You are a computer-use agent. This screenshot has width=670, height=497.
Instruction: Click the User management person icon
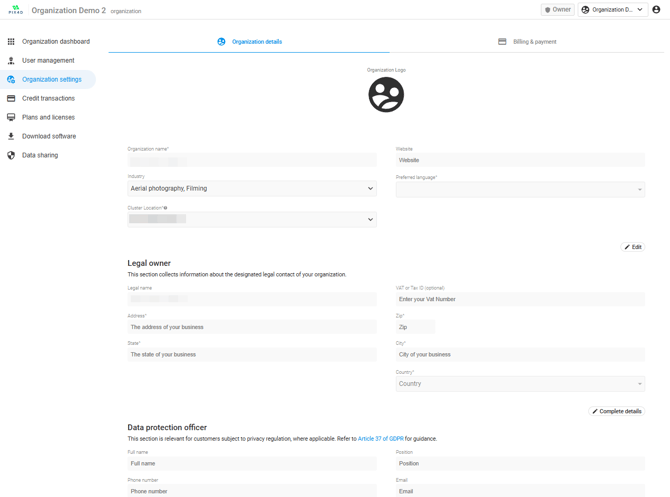pos(11,60)
